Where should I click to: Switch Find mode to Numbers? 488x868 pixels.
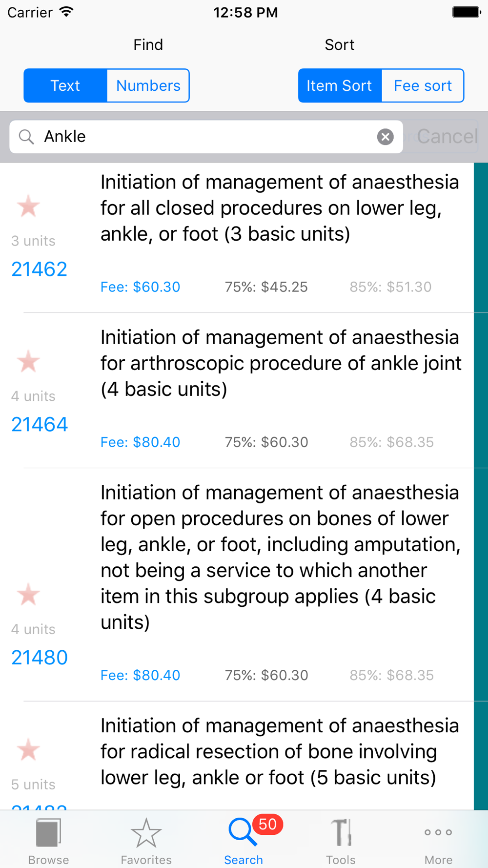(x=148, y=85)
